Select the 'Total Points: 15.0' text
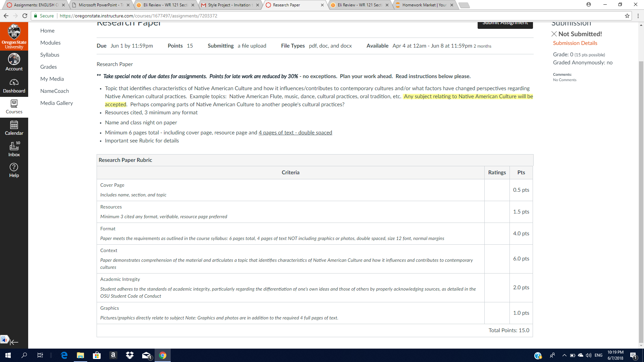 pyautogui.click(x=509, y=330)
